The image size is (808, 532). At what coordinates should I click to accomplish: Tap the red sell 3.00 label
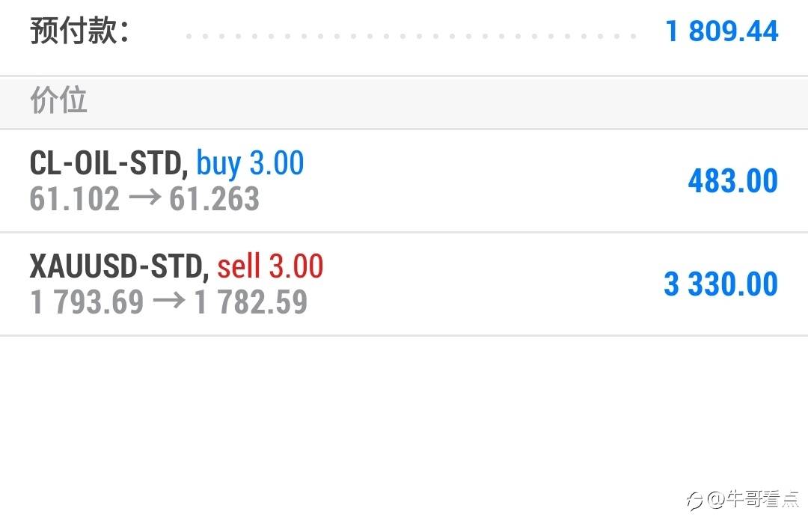[x=270, y=266]
